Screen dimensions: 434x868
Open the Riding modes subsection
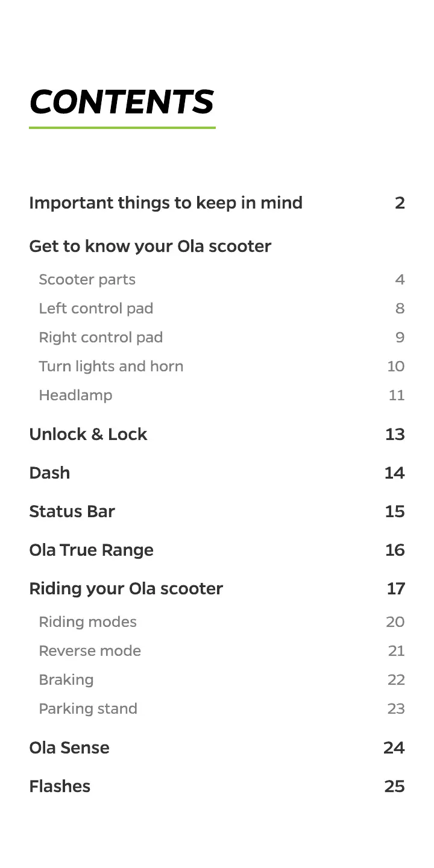coord(87,622)
